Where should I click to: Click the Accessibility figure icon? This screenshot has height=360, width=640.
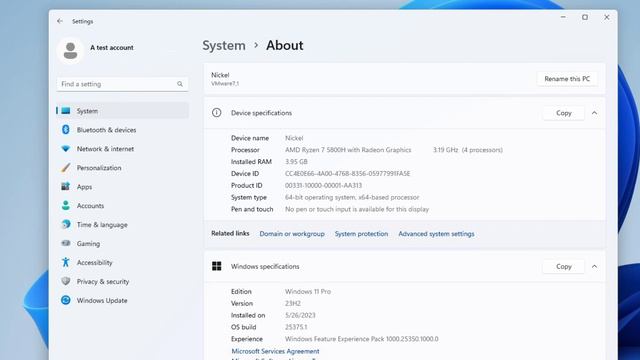[x=65, y=262]
